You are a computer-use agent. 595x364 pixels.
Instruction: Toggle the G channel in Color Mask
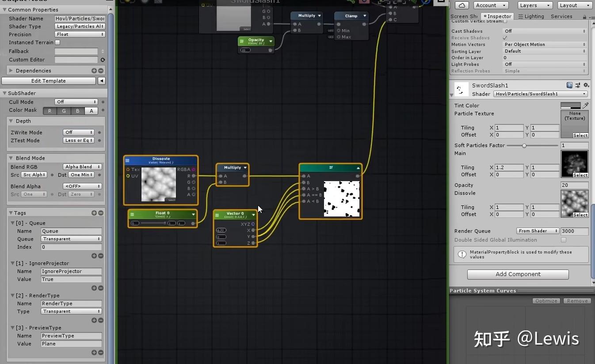pyautogui.click(x=64, y=111)
